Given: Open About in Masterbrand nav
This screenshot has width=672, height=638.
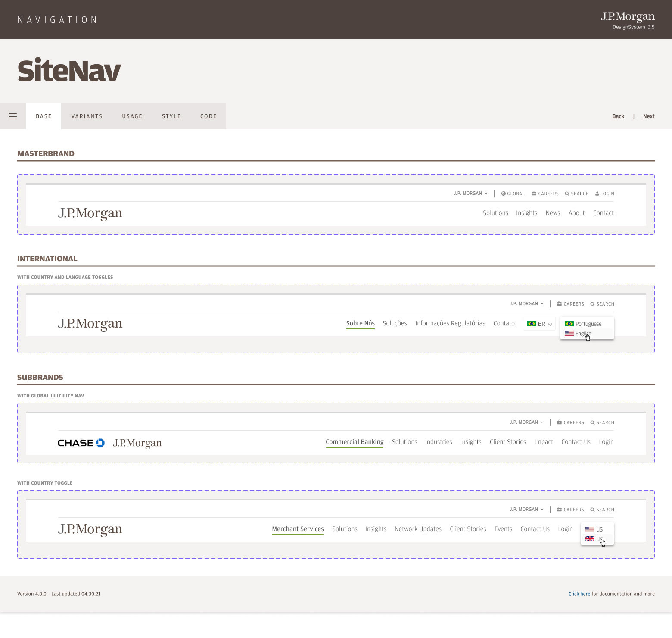Looking at the screenshot, I should [x=576, y=213].
